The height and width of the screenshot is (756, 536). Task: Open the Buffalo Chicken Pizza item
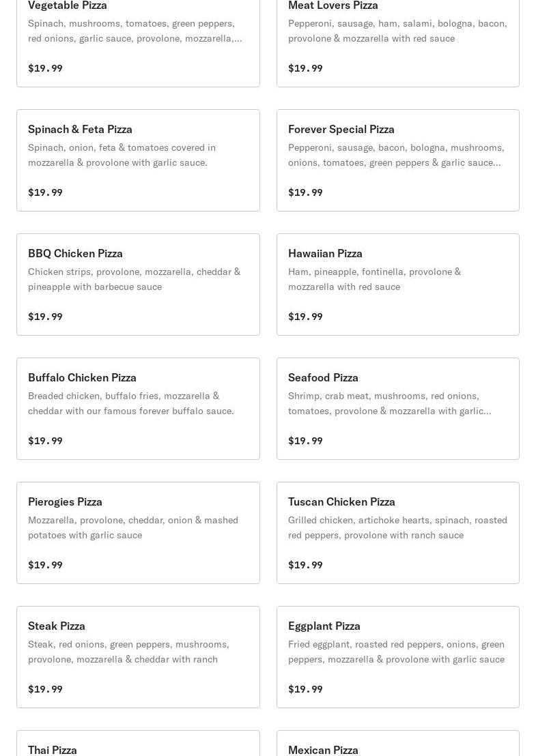138,409
